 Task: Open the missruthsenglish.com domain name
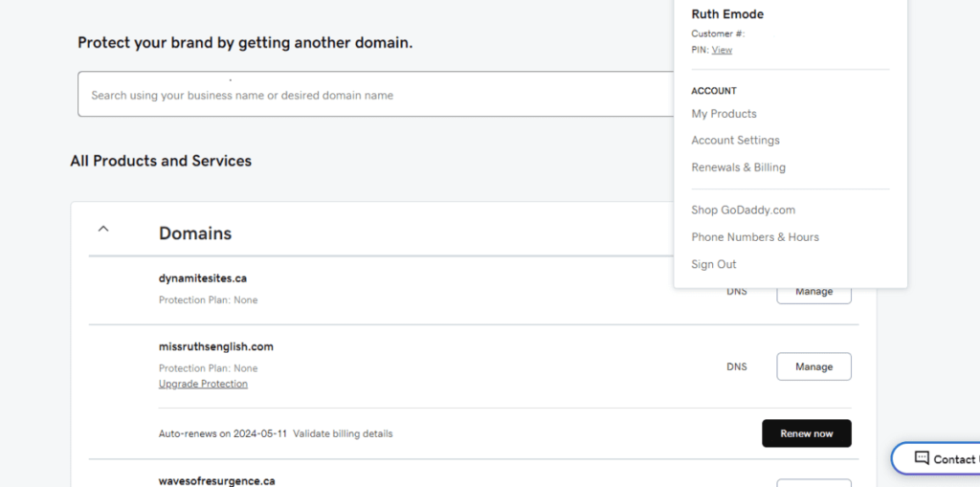[x=215, y=346]
